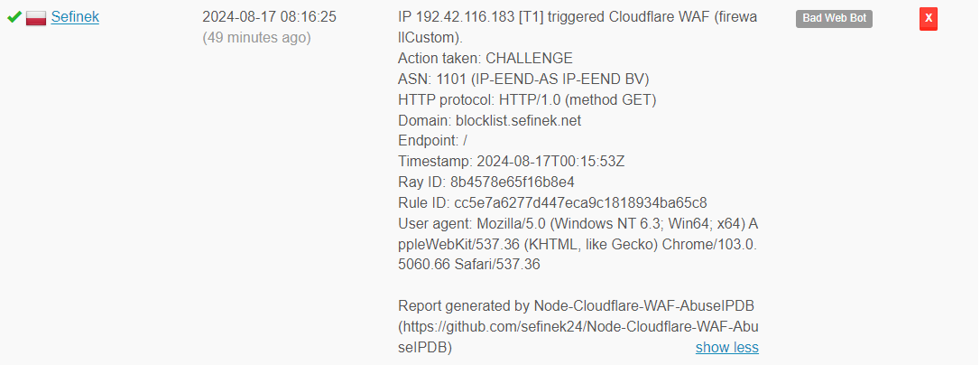Click the 49 minutes ago text
The width and height of the screenshot is (980, 365).
pyautogui.click(x=256, y=38)
